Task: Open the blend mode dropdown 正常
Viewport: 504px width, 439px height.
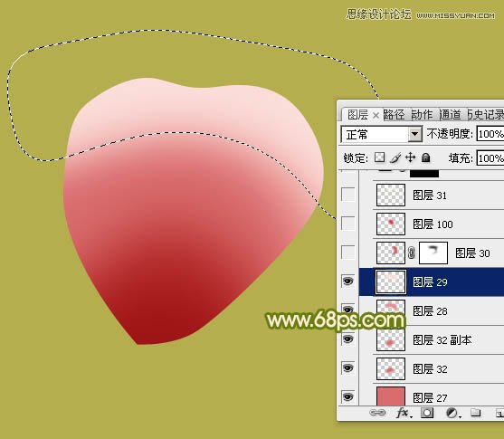Action: [381, 134]
